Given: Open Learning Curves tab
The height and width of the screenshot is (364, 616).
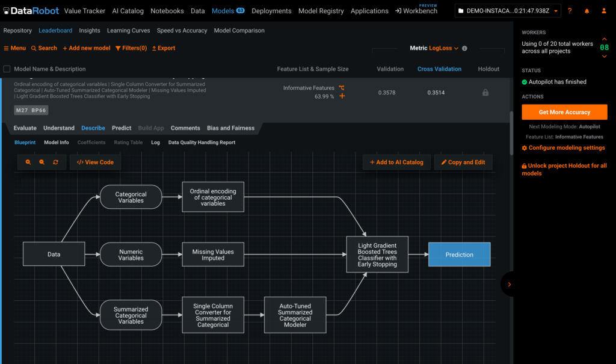Looking at the screenshot, I should (129, 30).
